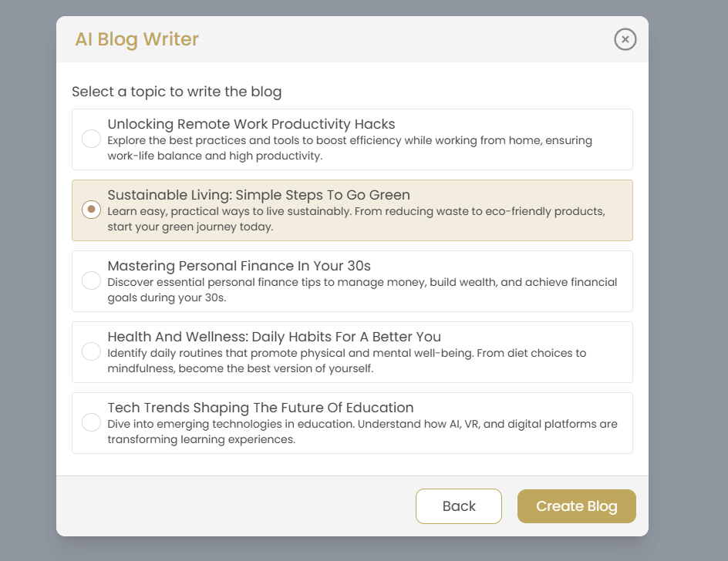Choose the Remote Work Productivity Hacks topic
The image size is (728, 561).
(x=91, y=139)
